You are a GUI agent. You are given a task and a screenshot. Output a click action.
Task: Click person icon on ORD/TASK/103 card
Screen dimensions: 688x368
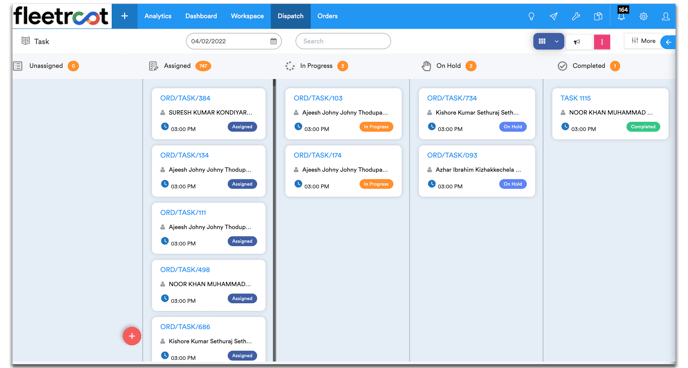[296, 113]
